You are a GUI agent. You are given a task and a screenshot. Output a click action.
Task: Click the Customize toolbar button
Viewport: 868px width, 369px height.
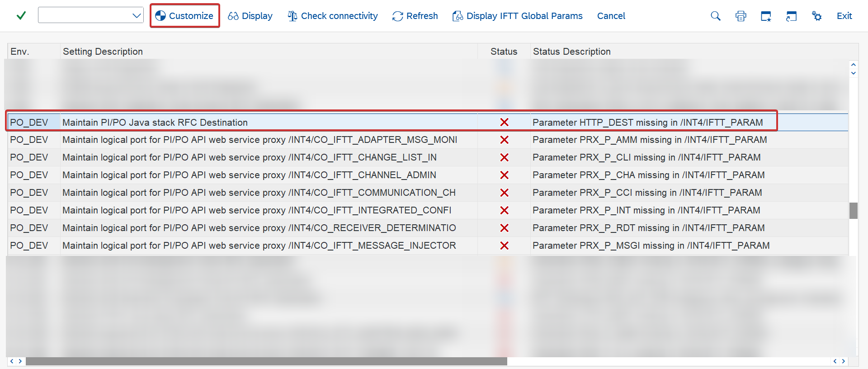[184, 16]
